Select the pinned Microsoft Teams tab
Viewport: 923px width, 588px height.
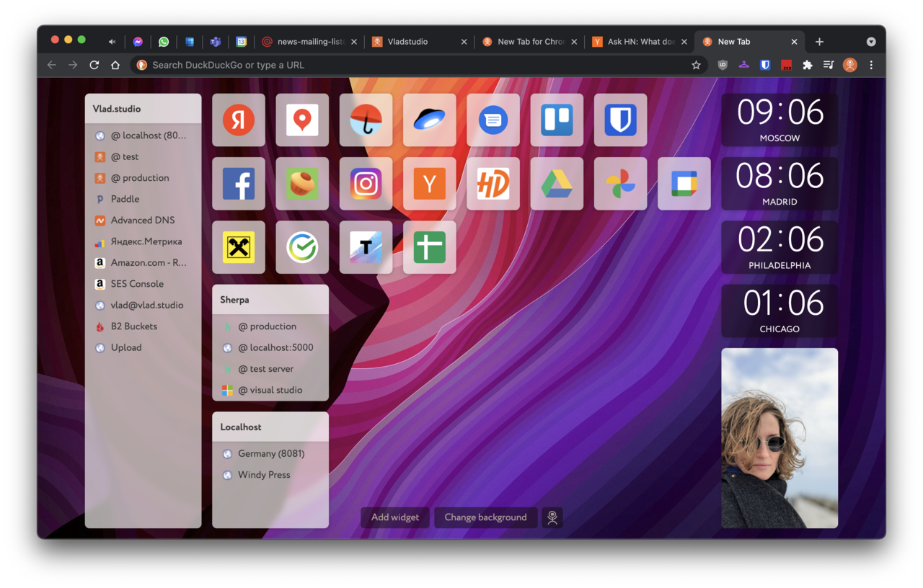(216, 42)
